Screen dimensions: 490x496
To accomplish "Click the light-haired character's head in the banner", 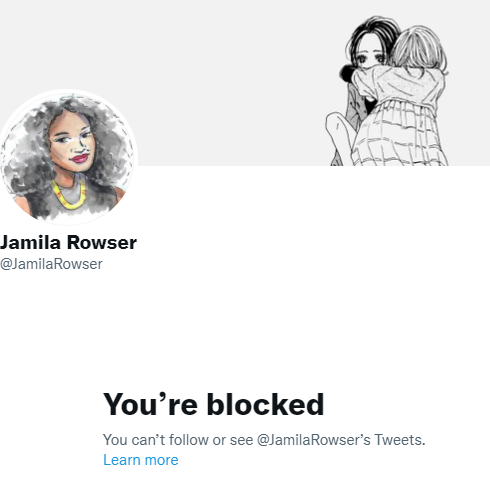I will point(418,48).
